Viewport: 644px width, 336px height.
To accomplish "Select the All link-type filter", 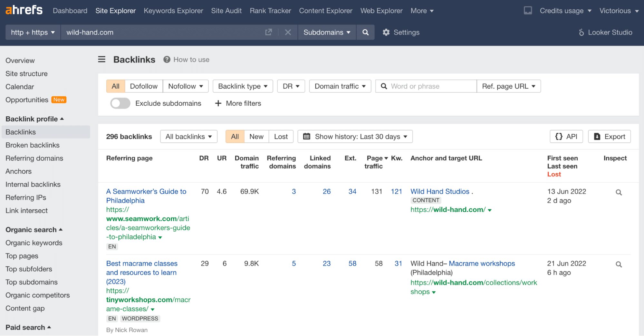I will click(x=115, y=86).
